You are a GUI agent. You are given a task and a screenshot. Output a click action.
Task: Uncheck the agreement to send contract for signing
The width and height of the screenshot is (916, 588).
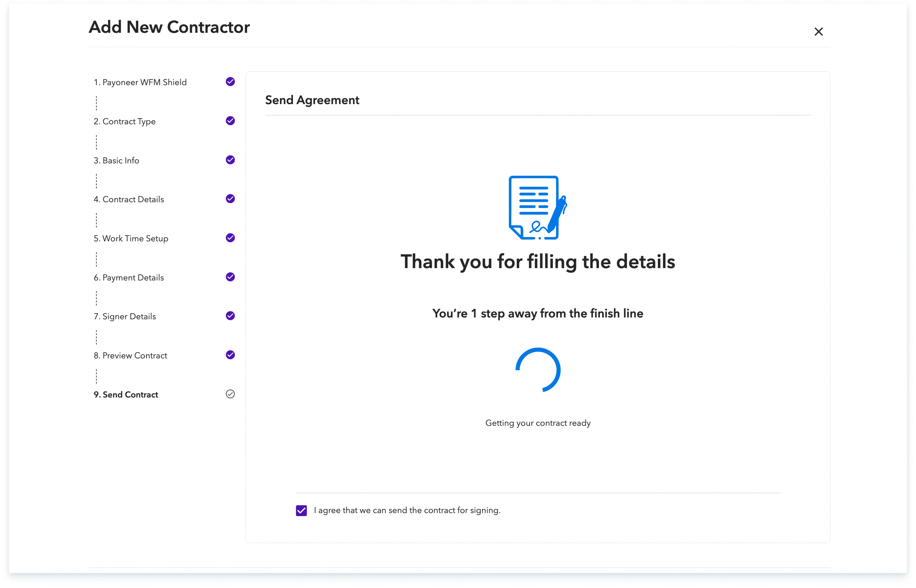point(301,511)
